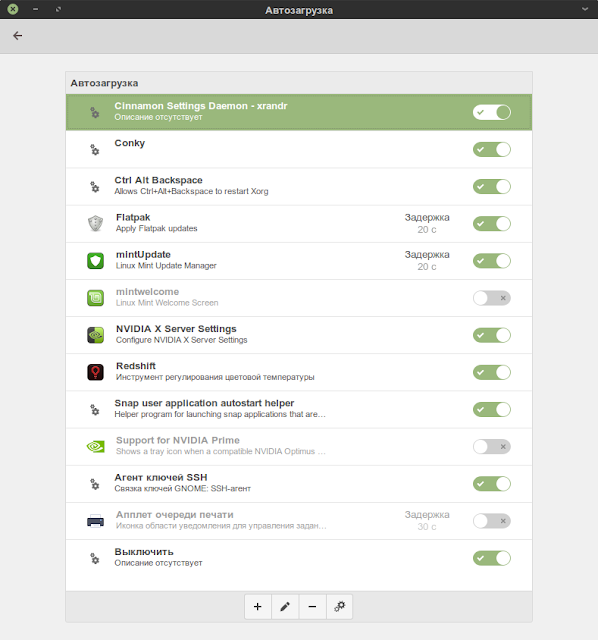598x640 pixels.
Task: Enable the Support for NVIDIA Prime switch
Action: coord(492,447)
